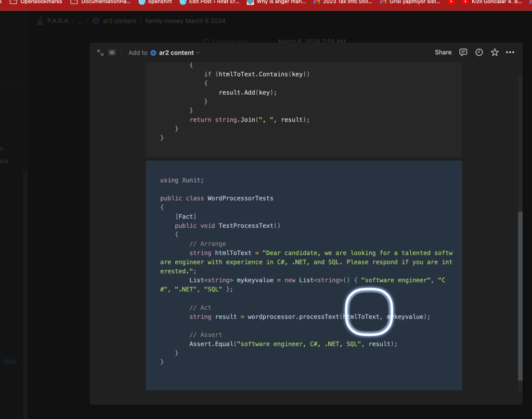Click the Share button
This screenshot has width=532, height=419.
click(x=443, y=53)
